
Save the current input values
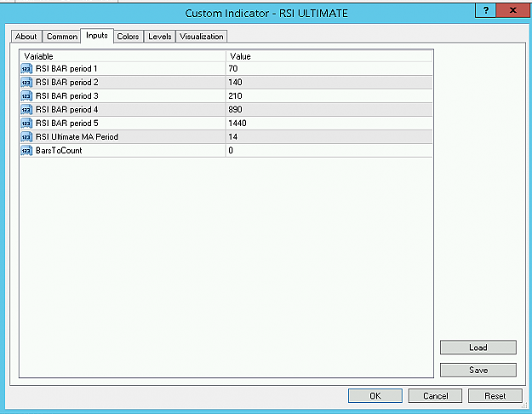click(478, 370)
